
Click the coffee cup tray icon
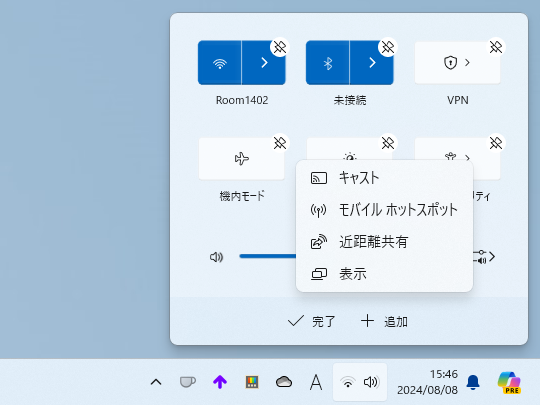click(x=188, y=382)
